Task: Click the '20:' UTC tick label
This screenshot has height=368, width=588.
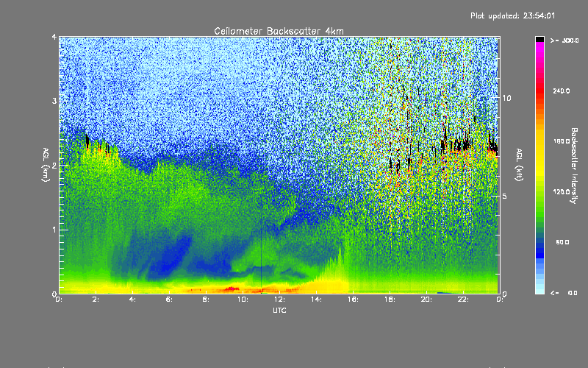Action: coord(426,300)
